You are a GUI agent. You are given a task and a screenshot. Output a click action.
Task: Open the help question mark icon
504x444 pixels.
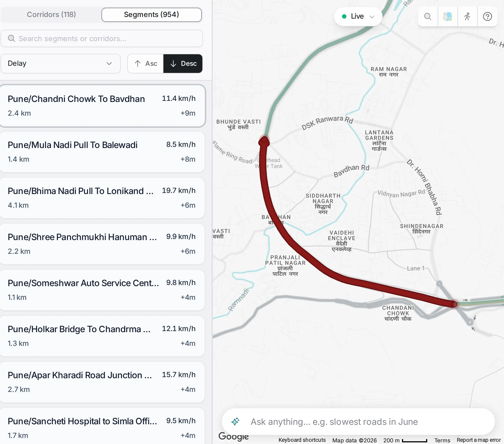pyautogui.click(x=487, y=16)
